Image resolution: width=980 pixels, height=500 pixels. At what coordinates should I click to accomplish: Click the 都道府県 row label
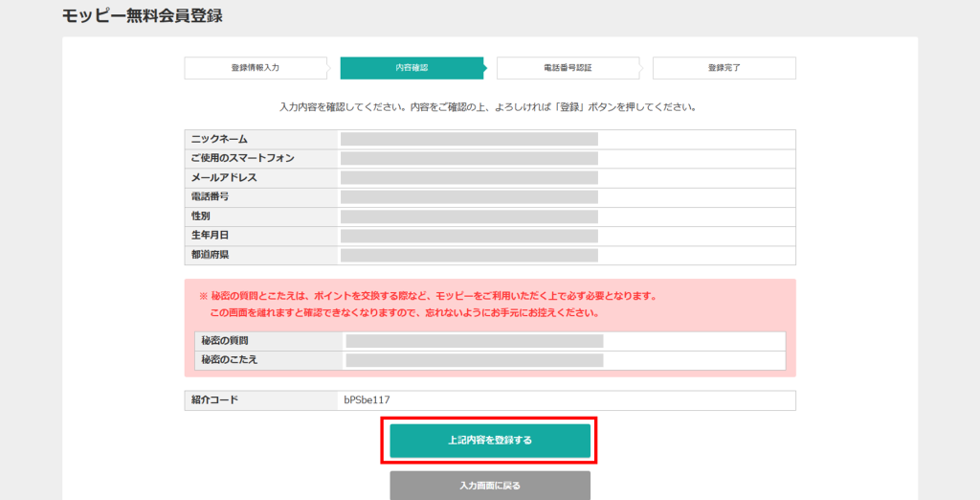(210, 255)
